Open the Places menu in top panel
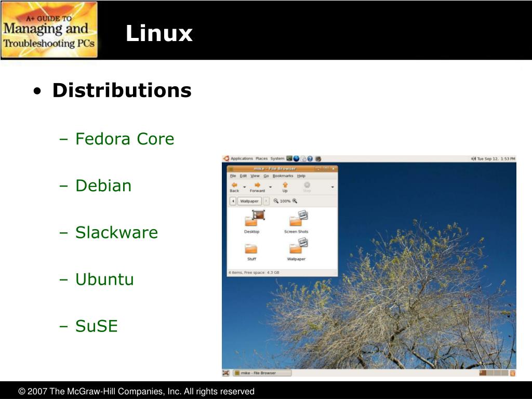Image resolution: width=532 pixels, height=399 pixels. [261, 158]
